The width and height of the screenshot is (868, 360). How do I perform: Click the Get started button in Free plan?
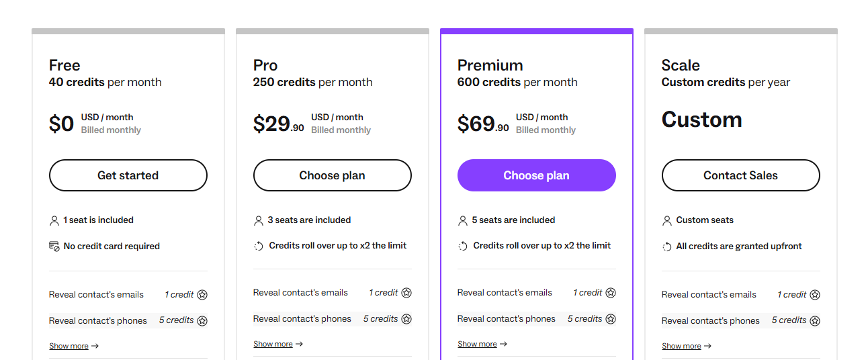(128, 175)
